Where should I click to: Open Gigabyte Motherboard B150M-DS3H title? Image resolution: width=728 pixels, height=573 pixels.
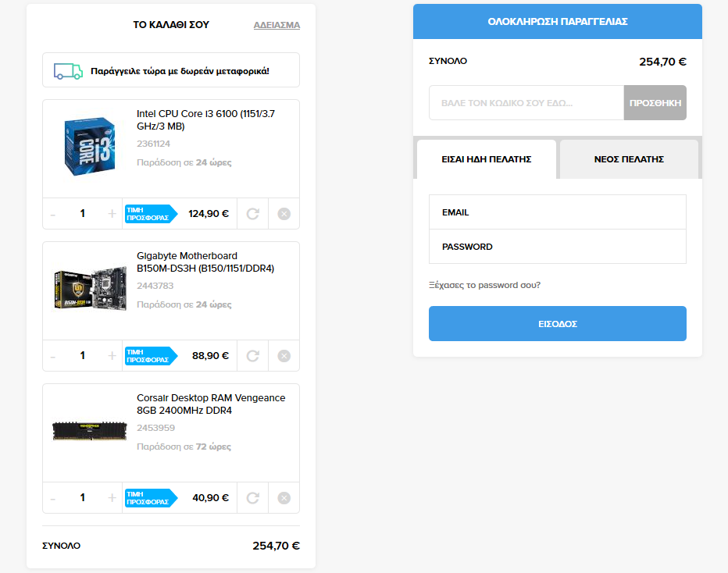[x=205, y=262]
